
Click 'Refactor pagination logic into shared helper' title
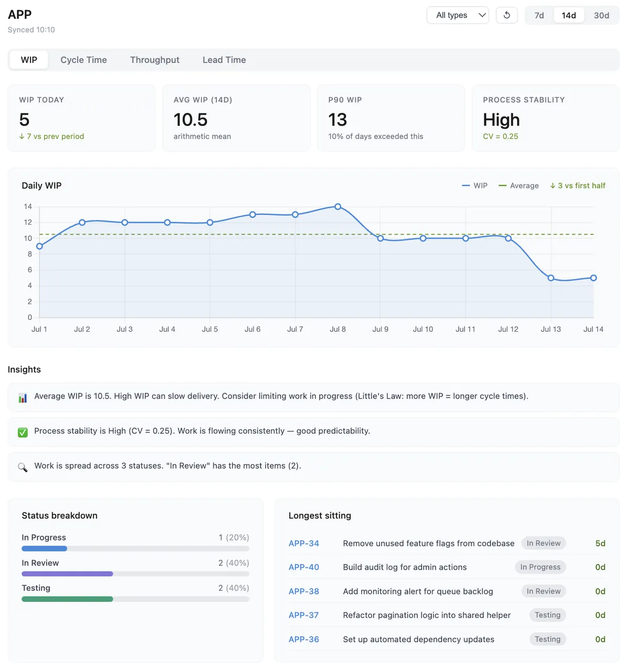[427, 615]
